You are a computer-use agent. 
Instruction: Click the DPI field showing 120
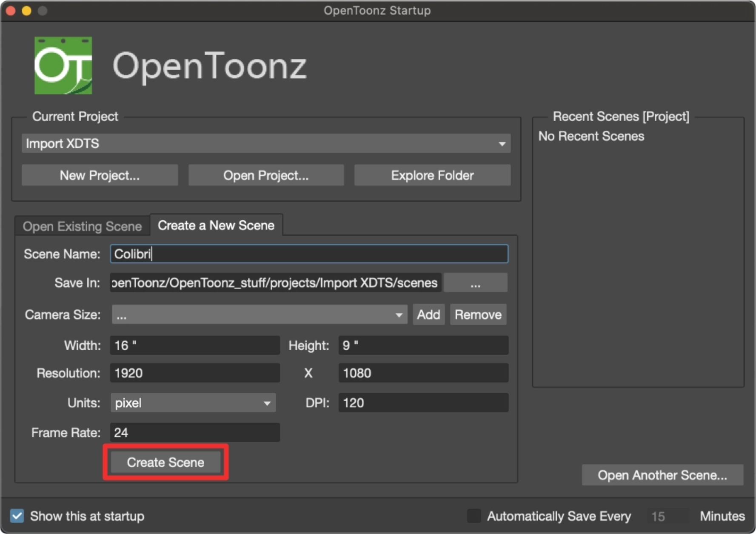click(423, 403)
